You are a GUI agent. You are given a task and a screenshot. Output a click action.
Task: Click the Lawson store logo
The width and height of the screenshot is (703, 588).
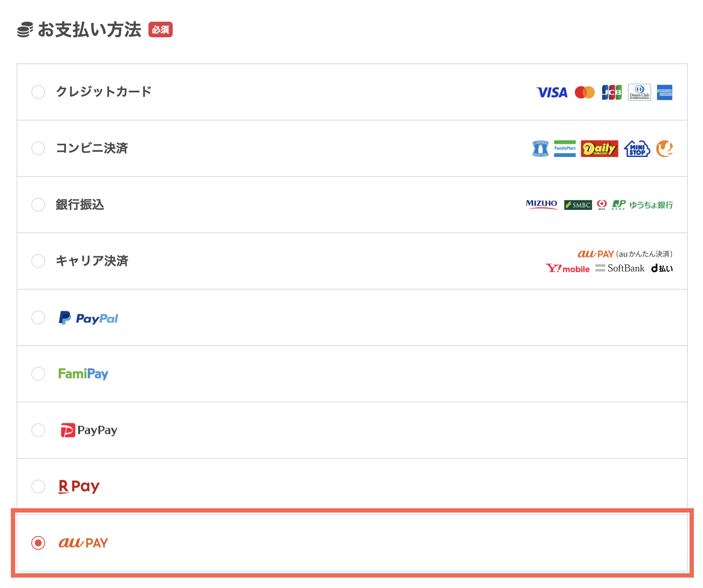540,149
